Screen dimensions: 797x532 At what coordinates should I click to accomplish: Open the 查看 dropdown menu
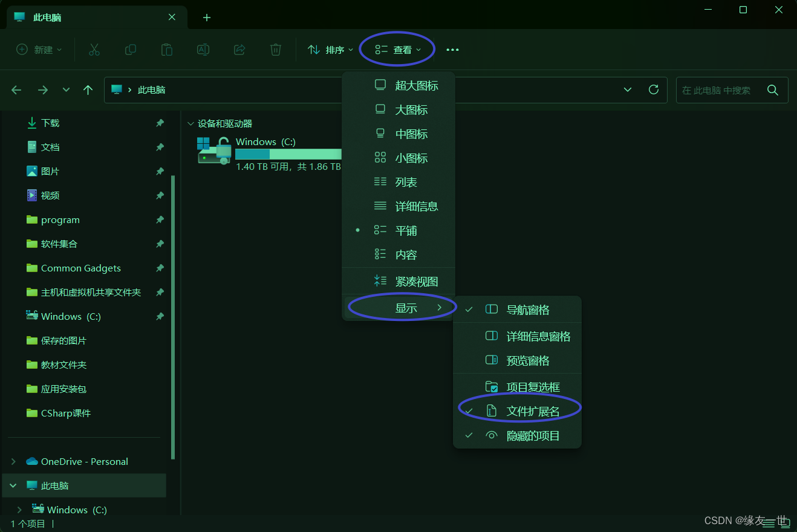[x=398, y=50]
